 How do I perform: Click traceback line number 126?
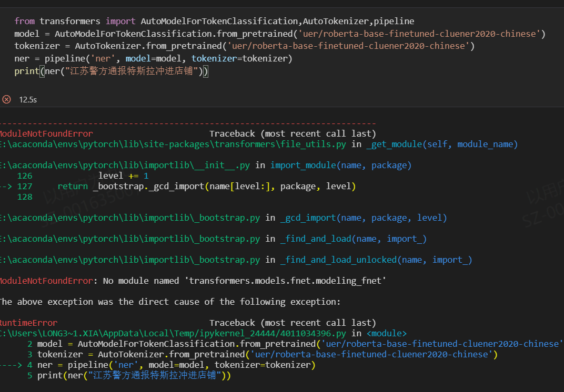pos(24,176)
